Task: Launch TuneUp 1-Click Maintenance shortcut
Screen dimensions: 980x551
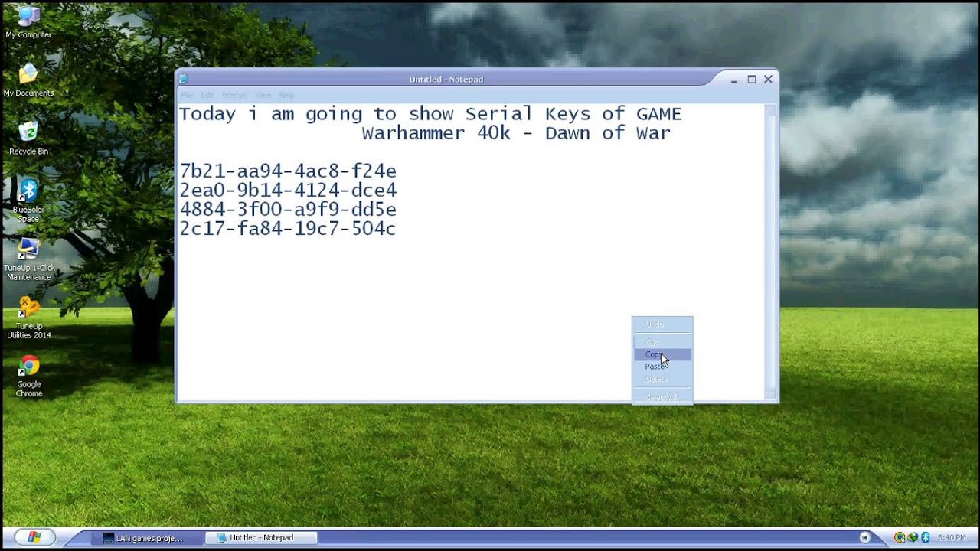Action: click(x=28, y=259)
